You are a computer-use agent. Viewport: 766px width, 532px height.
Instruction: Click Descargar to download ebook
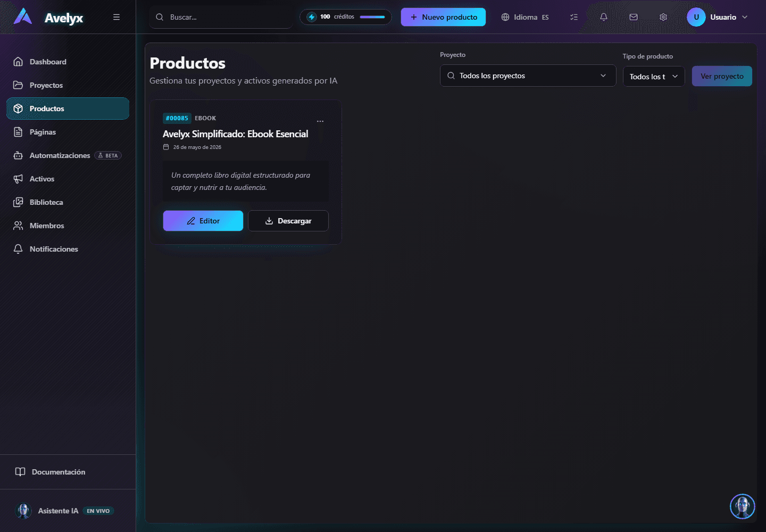pyautogui.click(x=288, y=221)
